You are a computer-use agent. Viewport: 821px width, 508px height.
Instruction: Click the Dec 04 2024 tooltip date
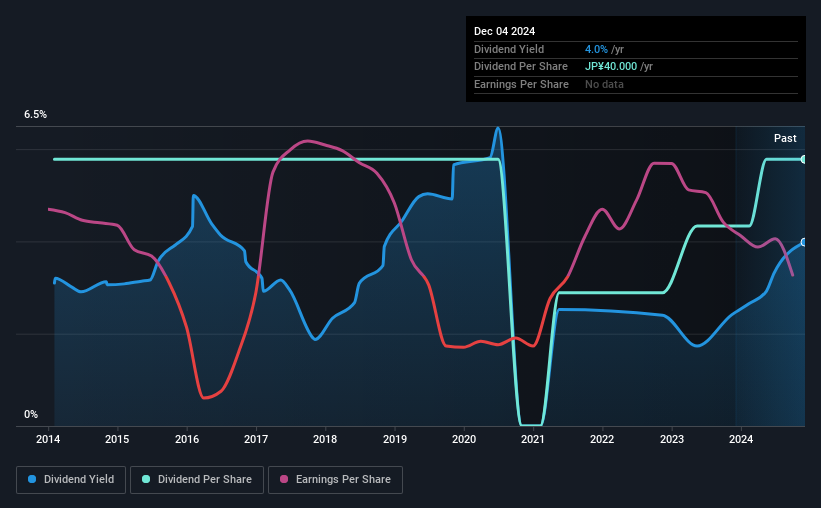click(504, 31)
